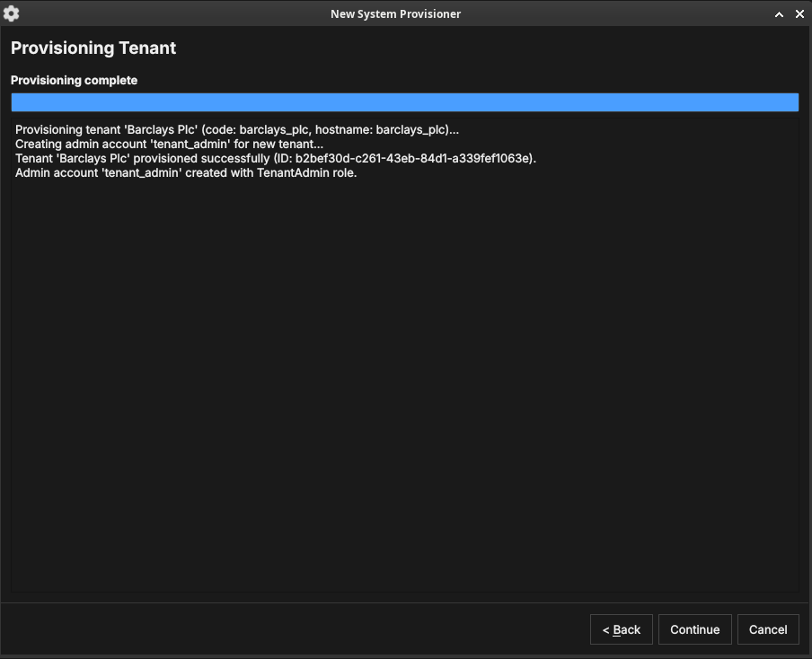Viewport: 812px width, 659px height.
Task: Go back with the Back button
Action: (x=621, y=629)
